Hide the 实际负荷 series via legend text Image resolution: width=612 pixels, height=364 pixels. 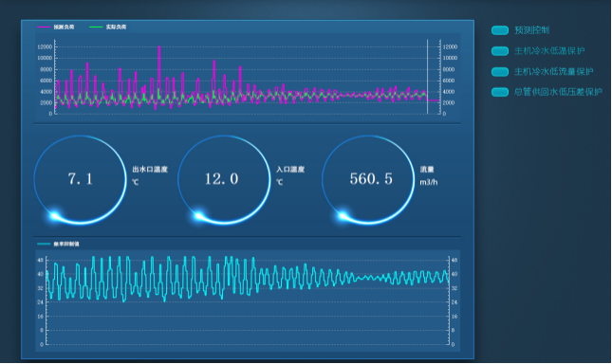point(116,27)
